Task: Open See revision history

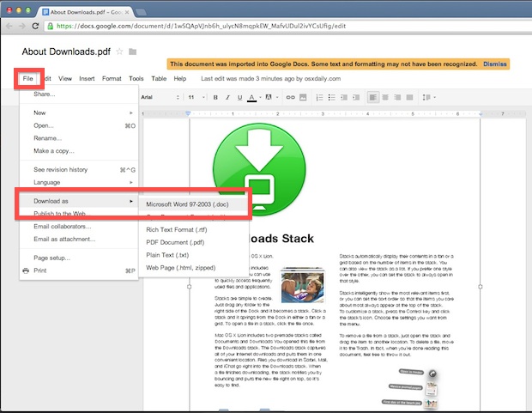Action: 79,169
